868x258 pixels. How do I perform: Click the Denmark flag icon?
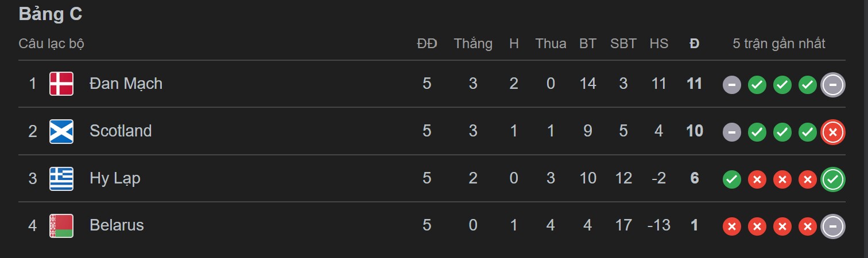click(61, 84)
